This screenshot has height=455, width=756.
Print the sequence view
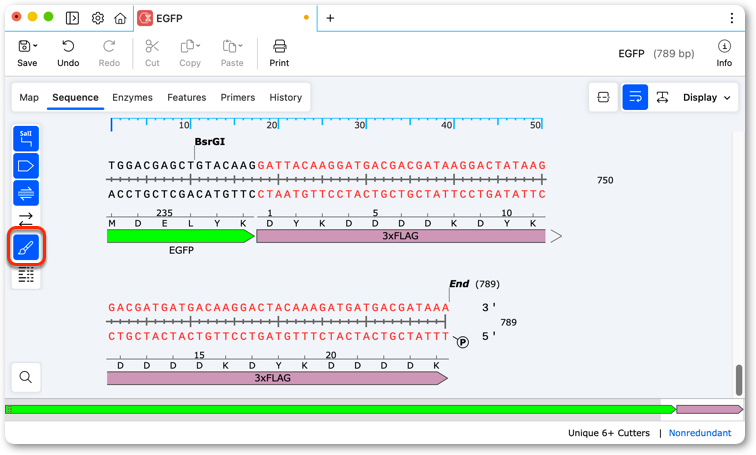point(279,53)
